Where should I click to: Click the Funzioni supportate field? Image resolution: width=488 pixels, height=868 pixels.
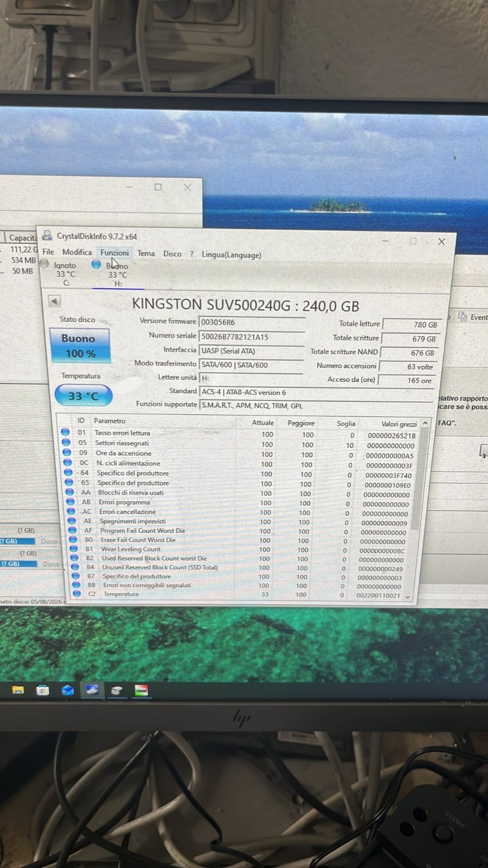point(316,406)
